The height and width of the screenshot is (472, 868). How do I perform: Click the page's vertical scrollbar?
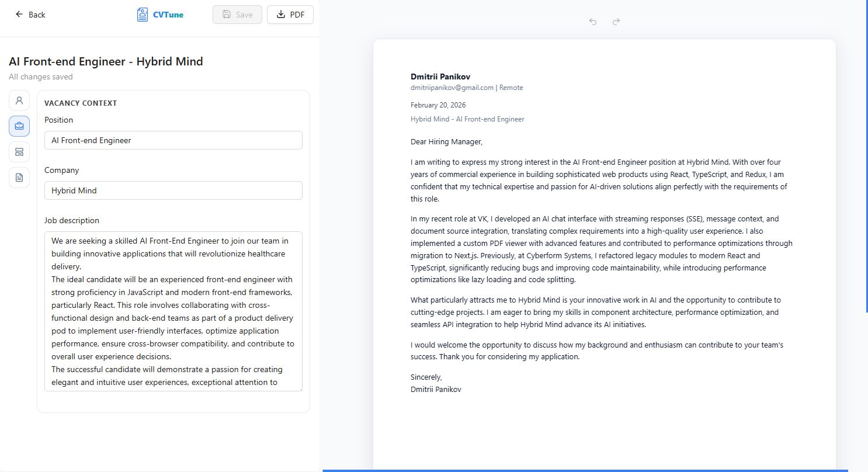(866, 157)
